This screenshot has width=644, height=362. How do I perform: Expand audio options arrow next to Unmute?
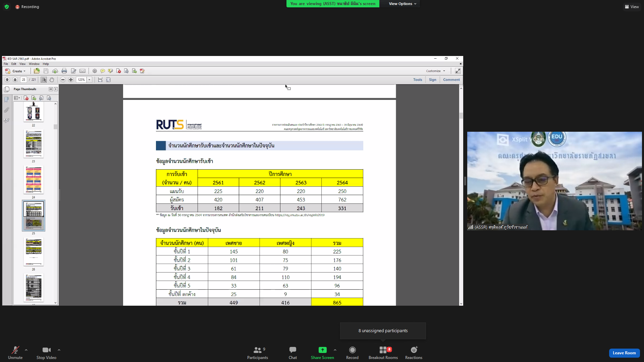(26, 350)
